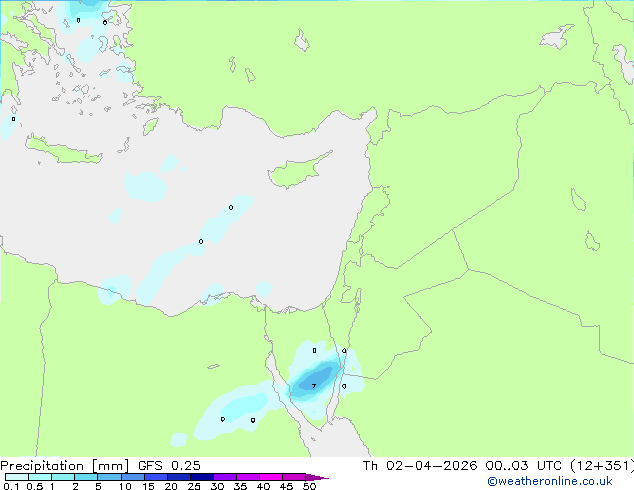Click the legend value "10"

coord(125,486)
